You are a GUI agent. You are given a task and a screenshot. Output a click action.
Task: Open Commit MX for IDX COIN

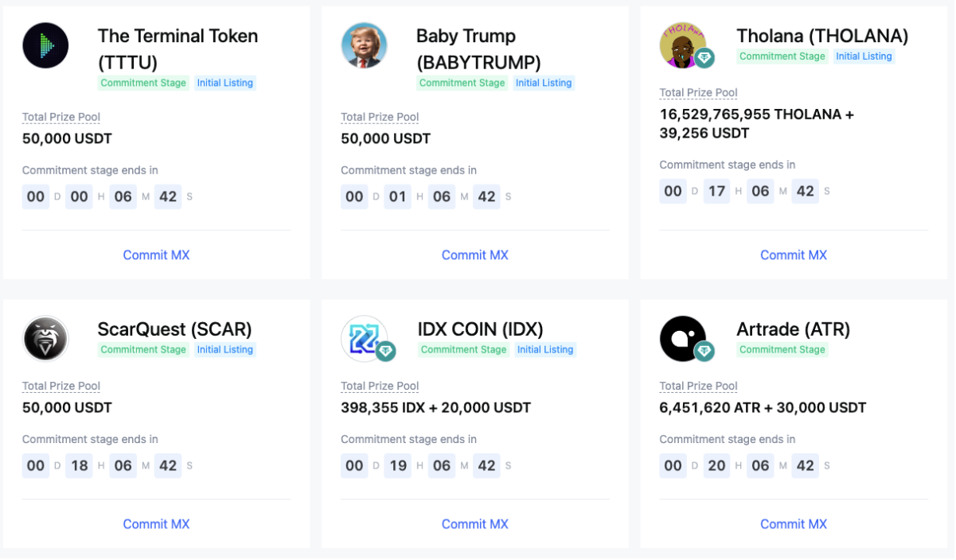pyautogui.click(x=474, y=523)
